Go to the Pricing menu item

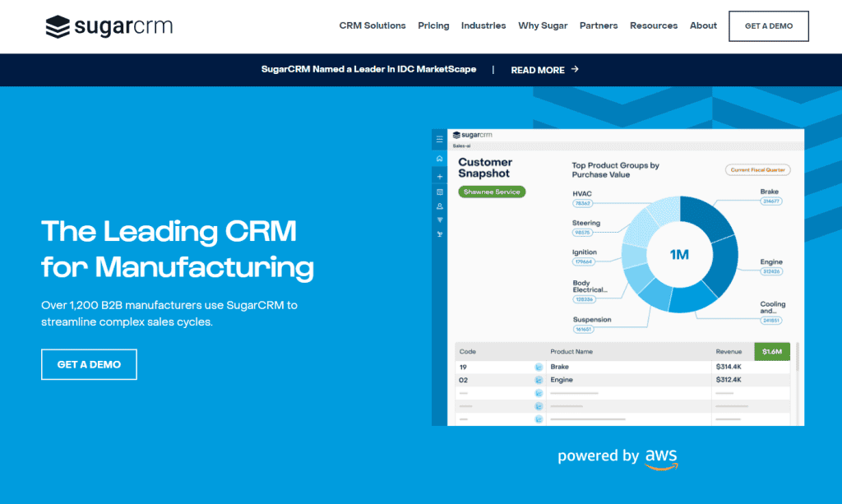[433, 25]
